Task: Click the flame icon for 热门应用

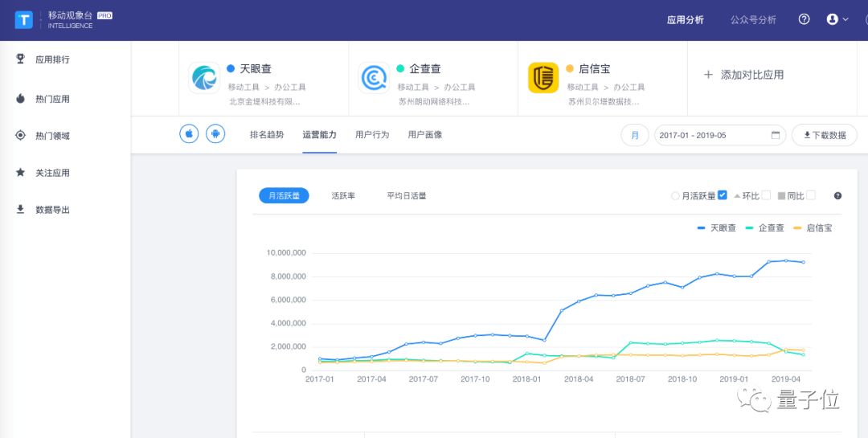Action: pos(20,99)
